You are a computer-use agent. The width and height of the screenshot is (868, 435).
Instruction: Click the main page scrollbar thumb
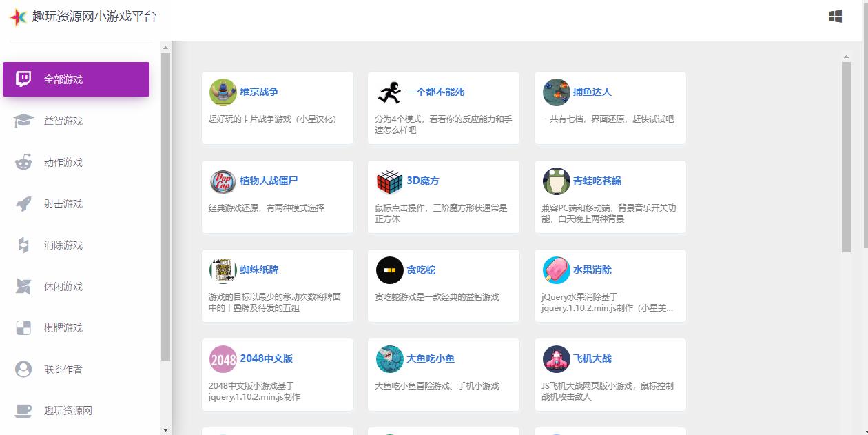click(x=846, y=157)
